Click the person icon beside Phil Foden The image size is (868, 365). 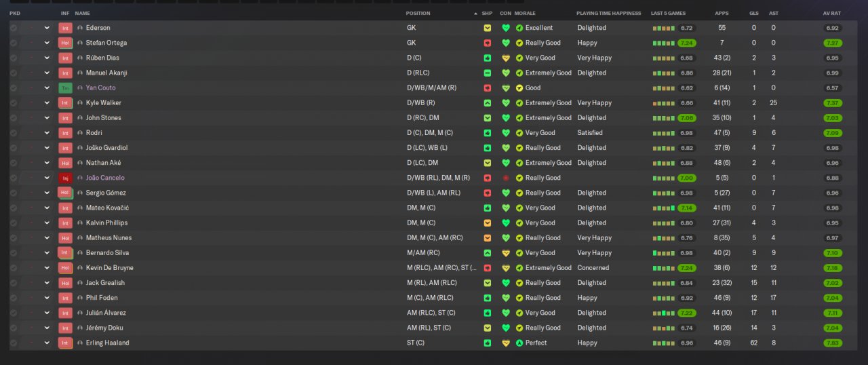coord(80,298)
